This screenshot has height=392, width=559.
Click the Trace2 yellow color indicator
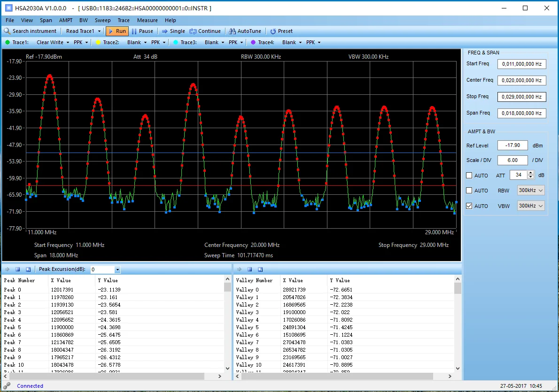(x=98, y=42)
